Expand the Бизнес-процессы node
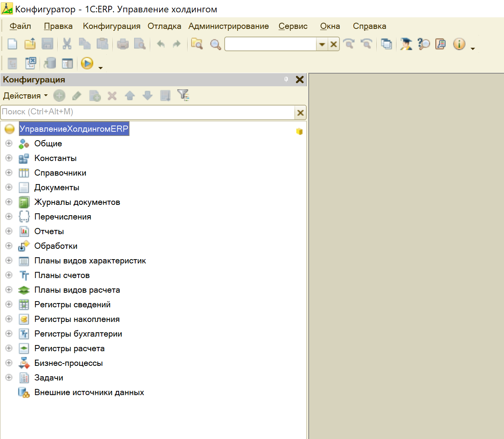The image size is (504, 439). 9,363
